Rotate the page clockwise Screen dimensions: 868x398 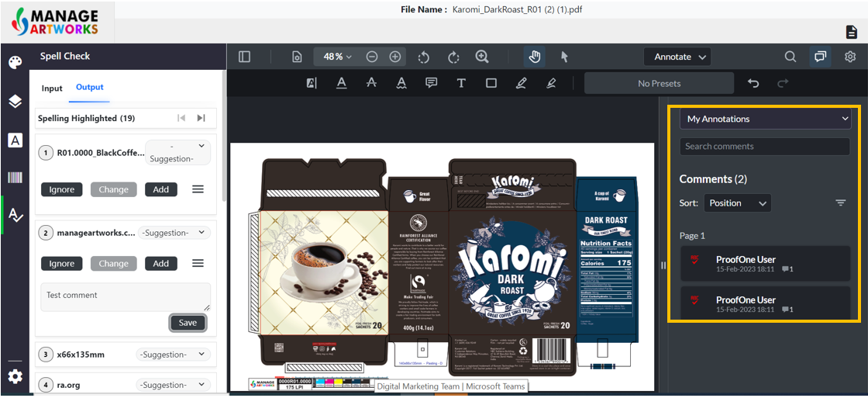coord(453,57)
